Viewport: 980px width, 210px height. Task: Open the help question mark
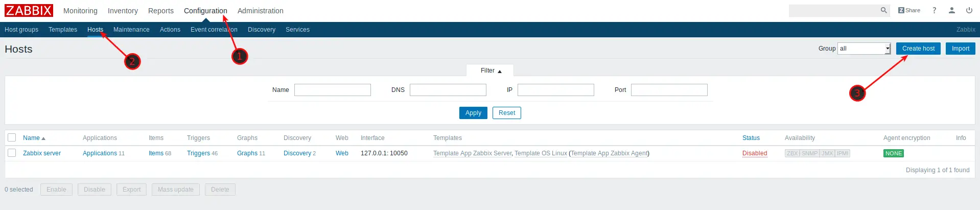pos(934,10)
